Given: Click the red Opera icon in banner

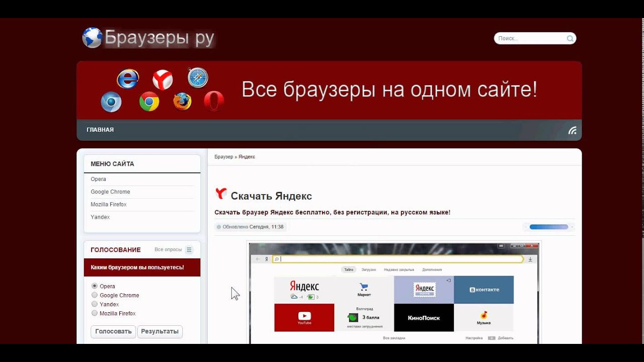Looking at the screenshot, I should 214,101.
